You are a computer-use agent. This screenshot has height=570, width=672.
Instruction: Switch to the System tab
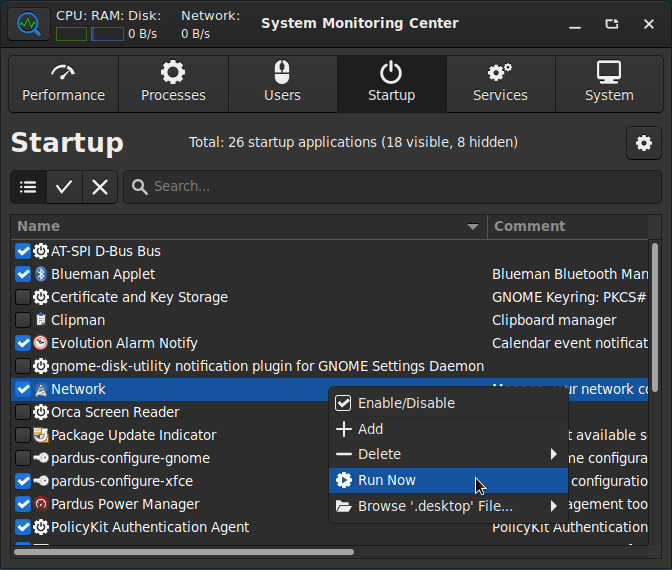609,84
